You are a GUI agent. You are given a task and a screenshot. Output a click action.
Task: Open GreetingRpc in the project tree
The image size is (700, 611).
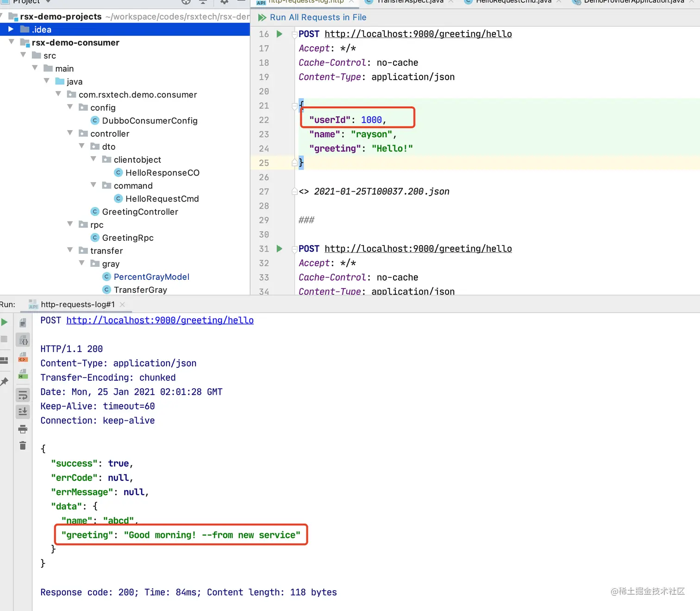[128, 237]
